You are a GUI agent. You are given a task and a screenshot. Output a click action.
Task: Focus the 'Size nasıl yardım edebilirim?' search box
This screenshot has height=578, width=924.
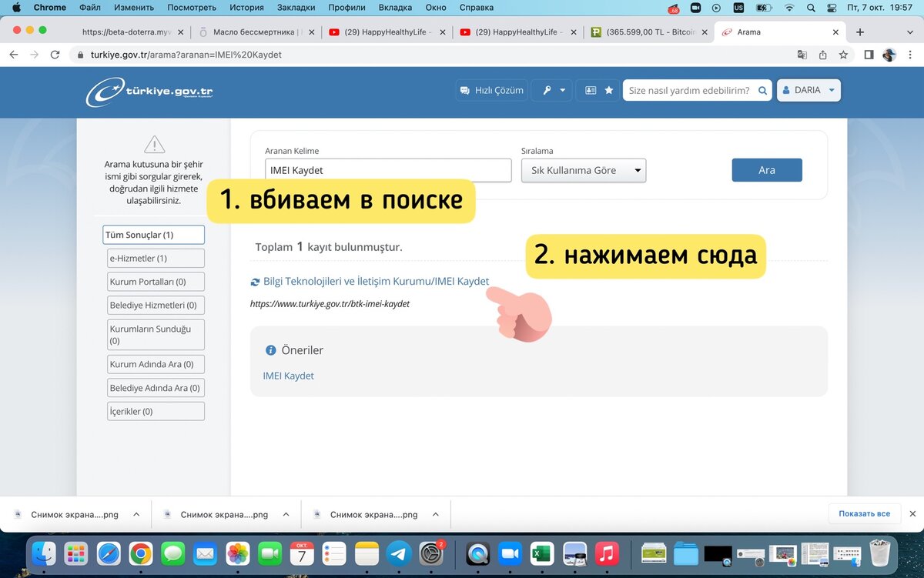689,90
